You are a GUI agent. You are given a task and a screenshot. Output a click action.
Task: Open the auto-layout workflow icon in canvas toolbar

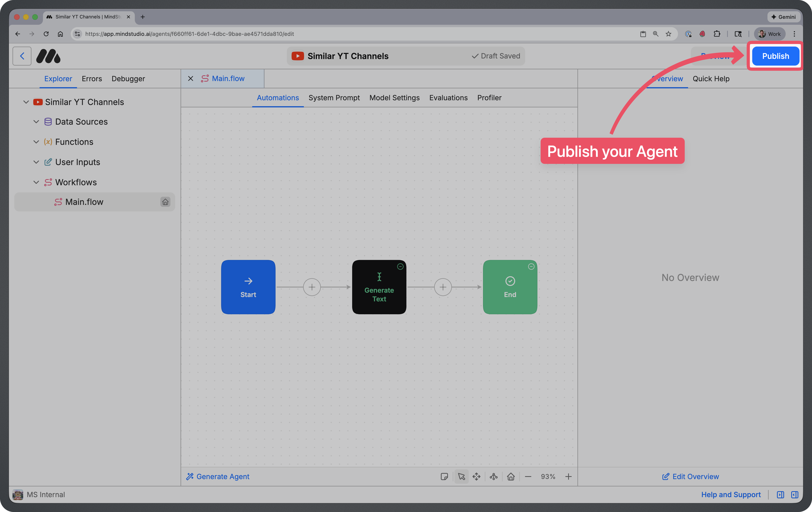[494, 477]
